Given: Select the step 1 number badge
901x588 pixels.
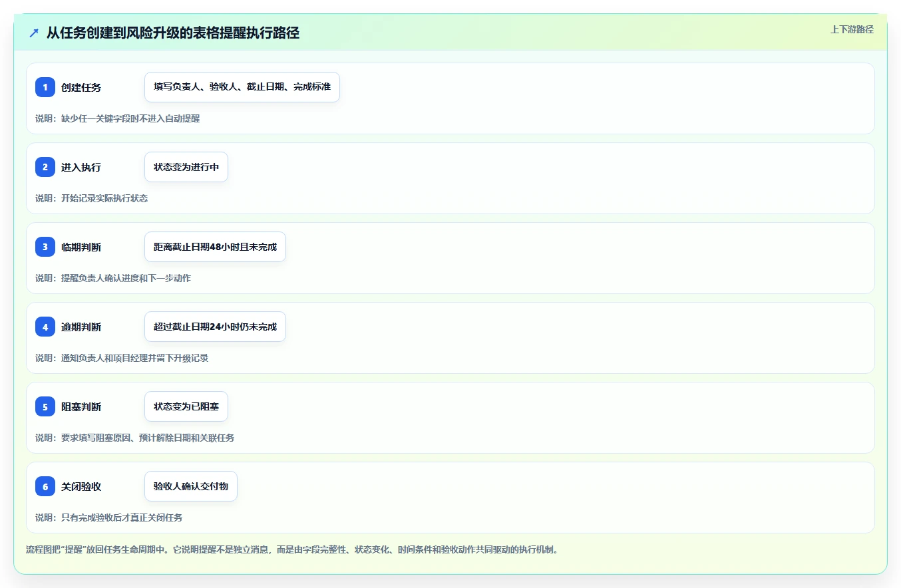Looking at the screenshot, I should coord(45,87).
